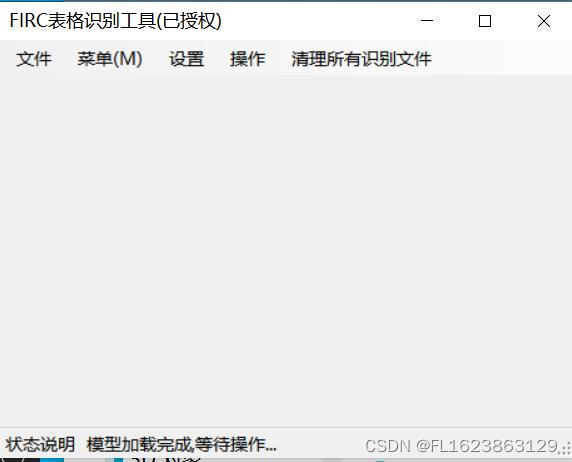Viewport: 572px width, 462px height.
Task: Select 操作 in the menu bar
Action: coord(247,59)
